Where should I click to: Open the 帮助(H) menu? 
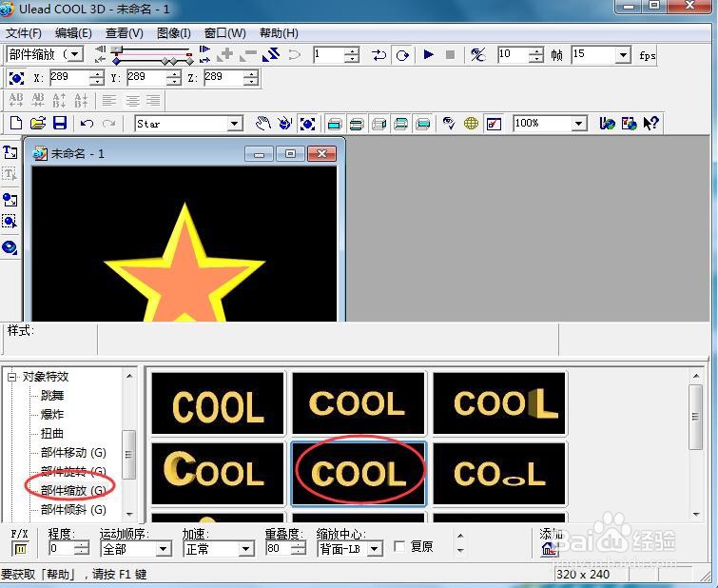click(279, 33)
